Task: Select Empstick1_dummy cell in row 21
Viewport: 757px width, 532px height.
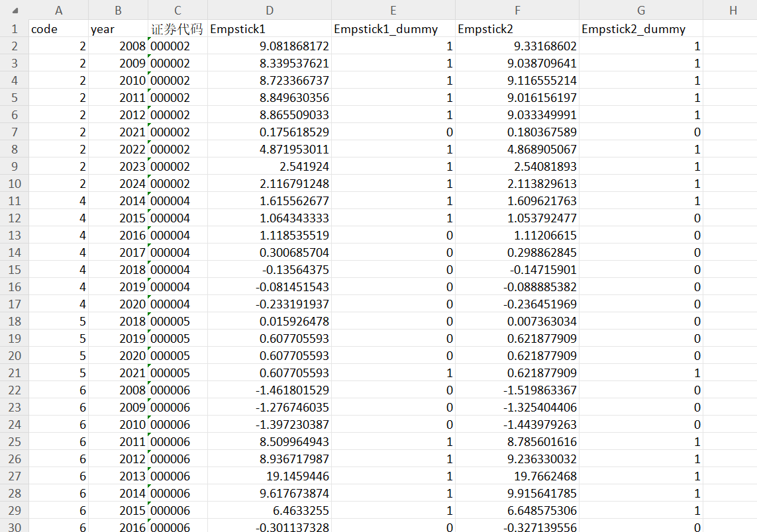Action: point(393,373)
